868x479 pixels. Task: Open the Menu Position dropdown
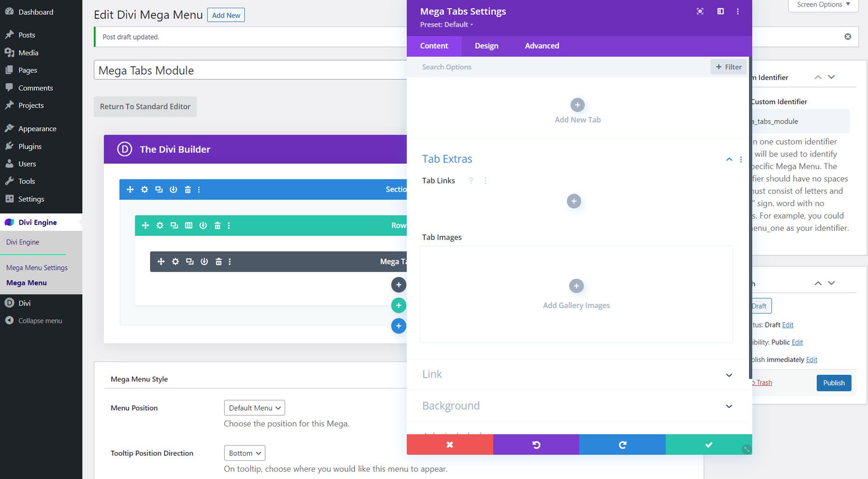255,408
